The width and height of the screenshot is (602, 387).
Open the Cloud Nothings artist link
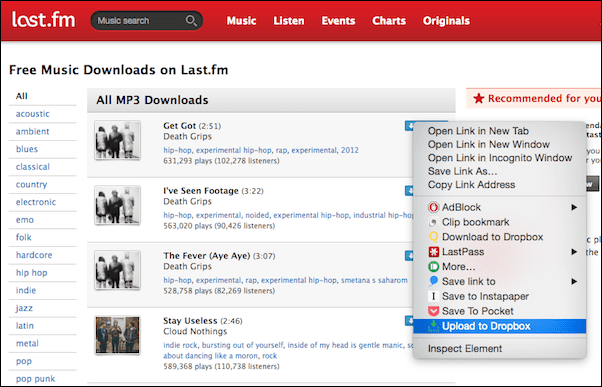pos(195,331)
